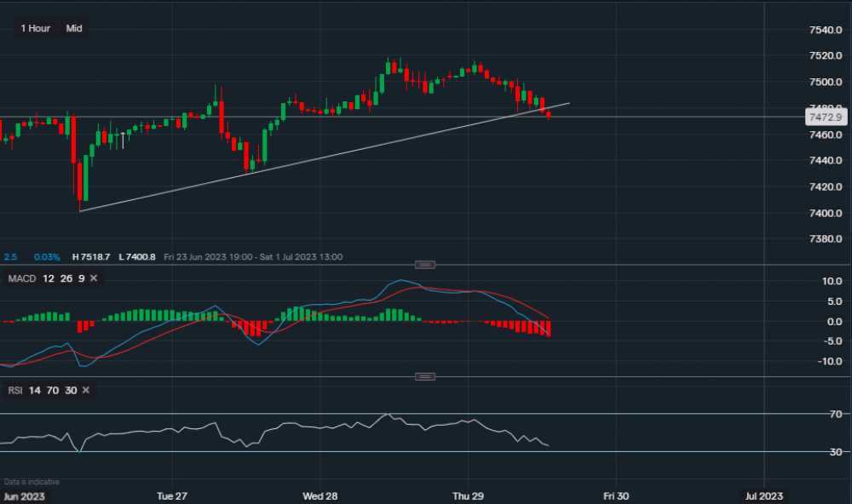Open the 1 Hour timeframe selector
The image size is (852, 504).
[34, 28]
